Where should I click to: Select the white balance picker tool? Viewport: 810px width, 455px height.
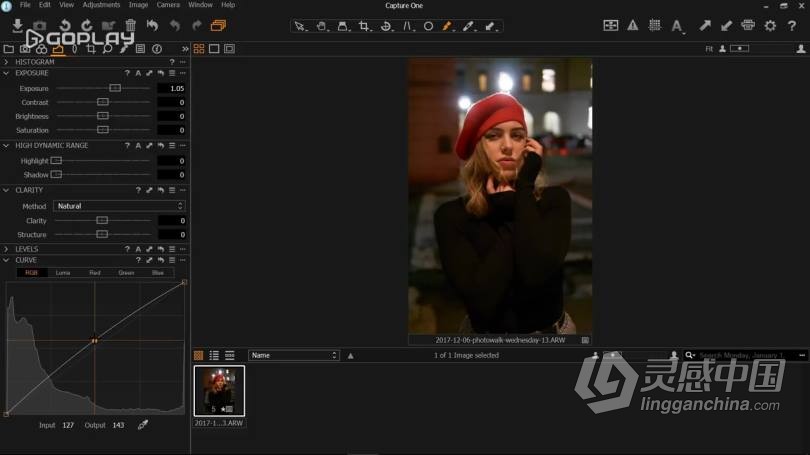[x=468, y=26]
